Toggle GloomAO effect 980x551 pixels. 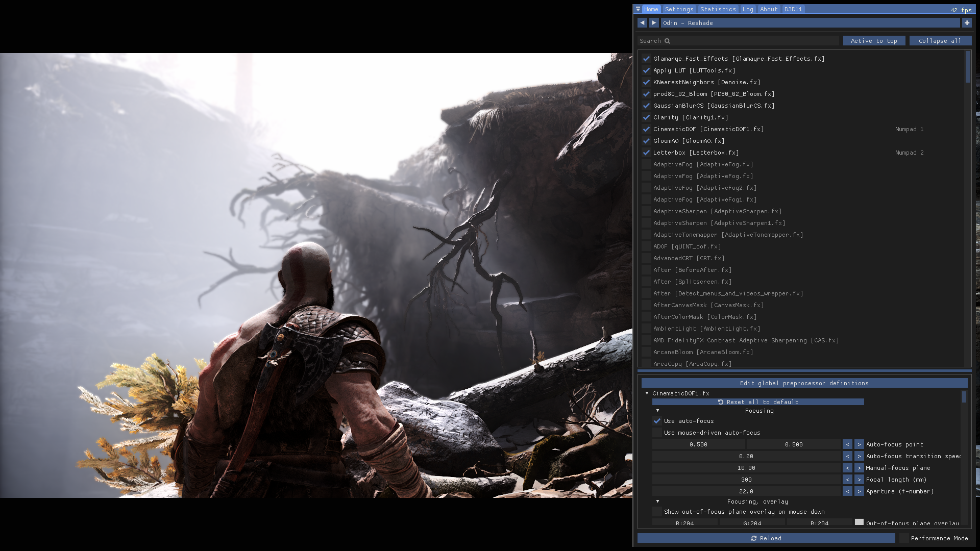pyautogui.click(x=646, y=141)
